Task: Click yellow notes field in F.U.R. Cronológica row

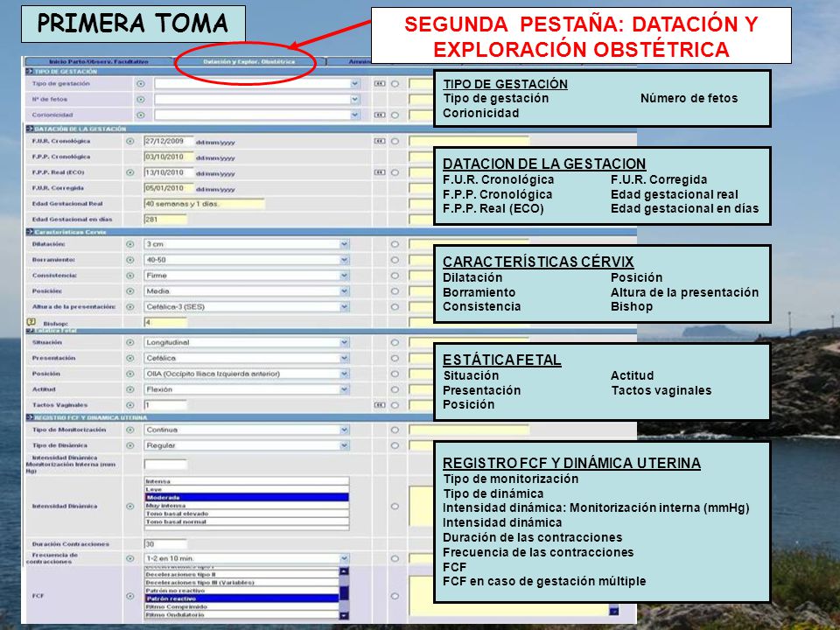Action: tap(469, 141)
